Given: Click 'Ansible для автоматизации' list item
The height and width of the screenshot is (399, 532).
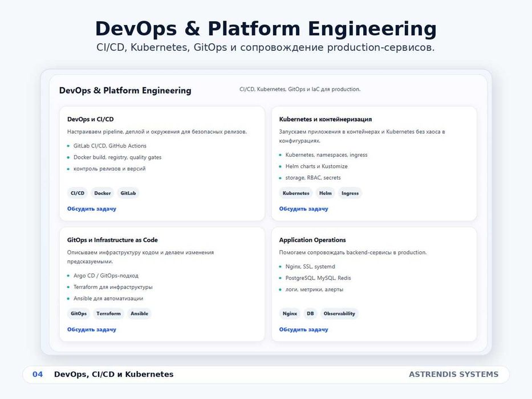Looking at the screenshot, I should (x=108, y=299).
